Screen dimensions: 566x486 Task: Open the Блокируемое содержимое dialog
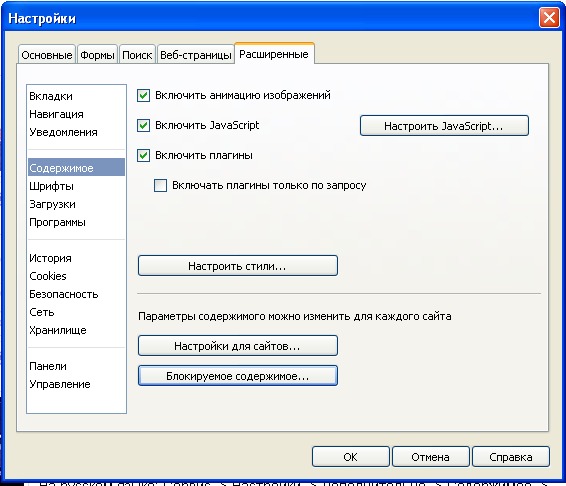pos(238,376)
